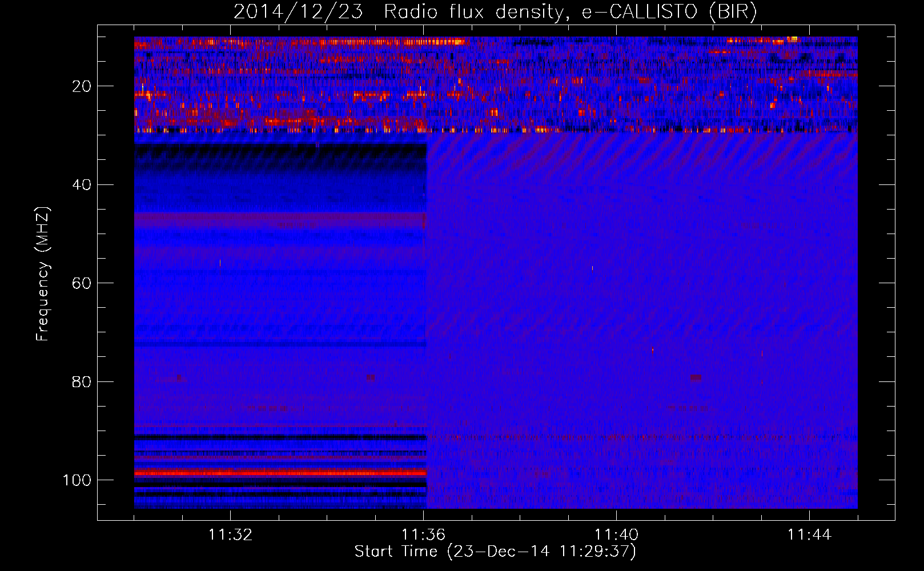Click the date '2014/12/23' in the title
Viewport: 924px width, 571px height.
pyautogui.click(x=298, y=13)
